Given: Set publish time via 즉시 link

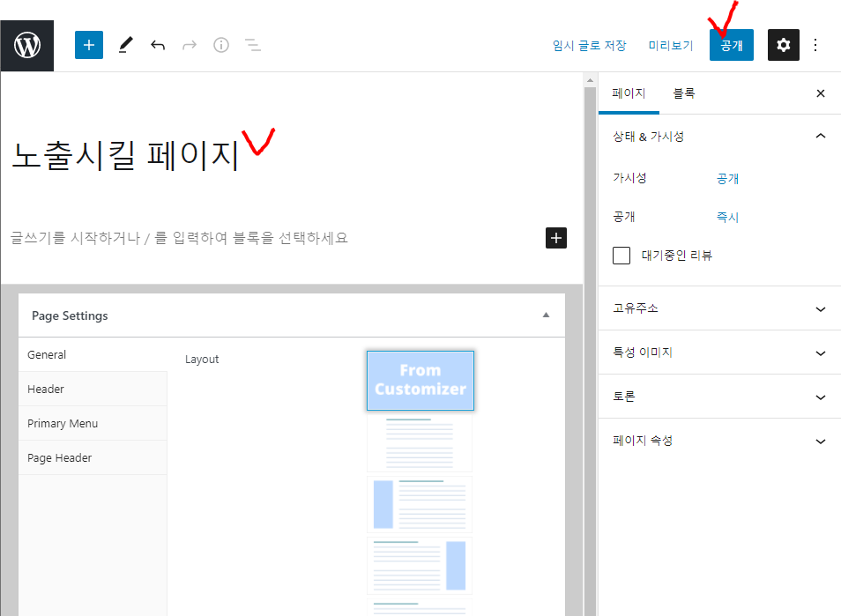Looking at the screenshot, I should point(727,217).
